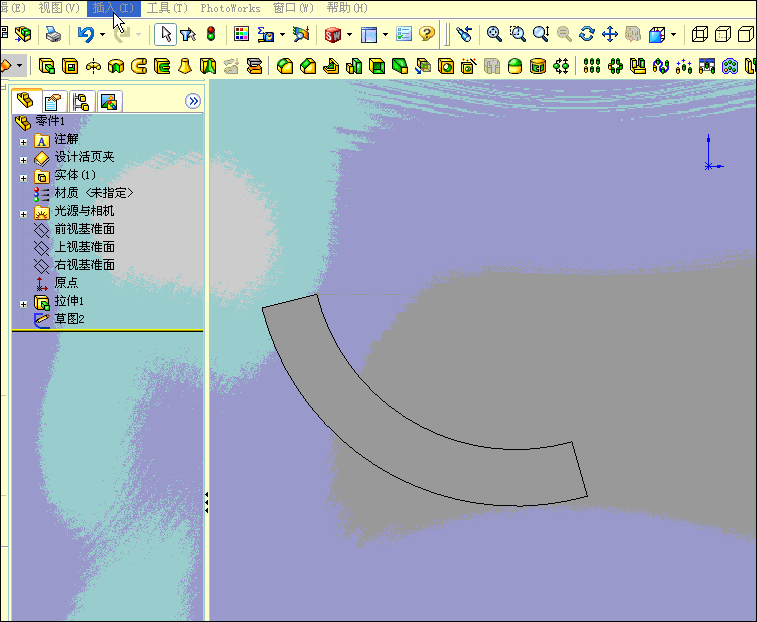Click the Lofted Boss/Base feature icon
Image resolution: width=757 pixels, height=622 pixels.
pyautogui.click(x=185, y=66)
